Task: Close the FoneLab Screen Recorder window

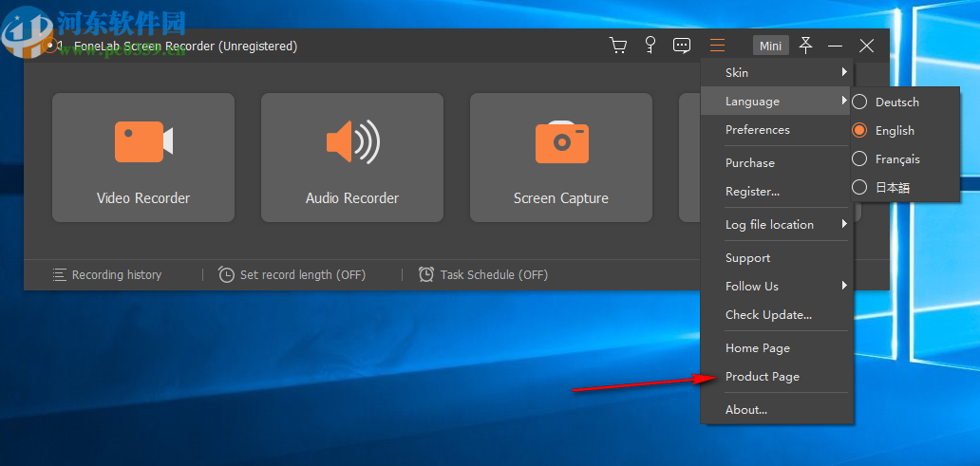Action: [866, 46]
